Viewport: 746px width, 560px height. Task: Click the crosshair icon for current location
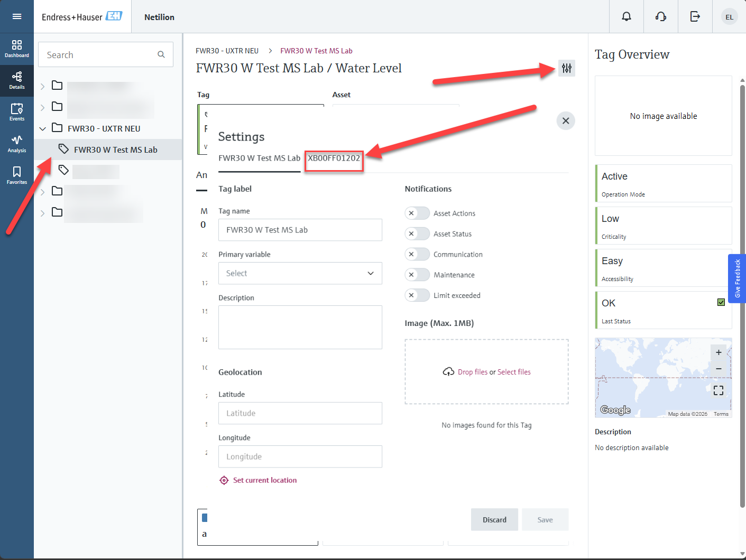click(x=224, y=480)
